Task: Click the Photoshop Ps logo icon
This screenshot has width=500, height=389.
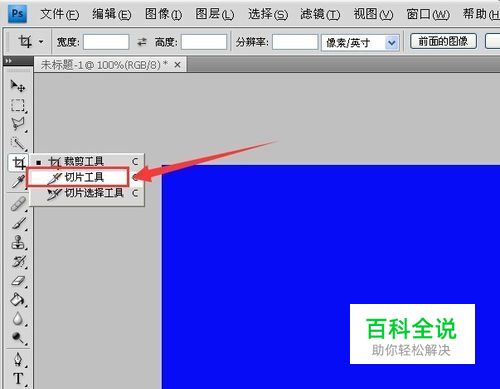Action: point(17,14)
